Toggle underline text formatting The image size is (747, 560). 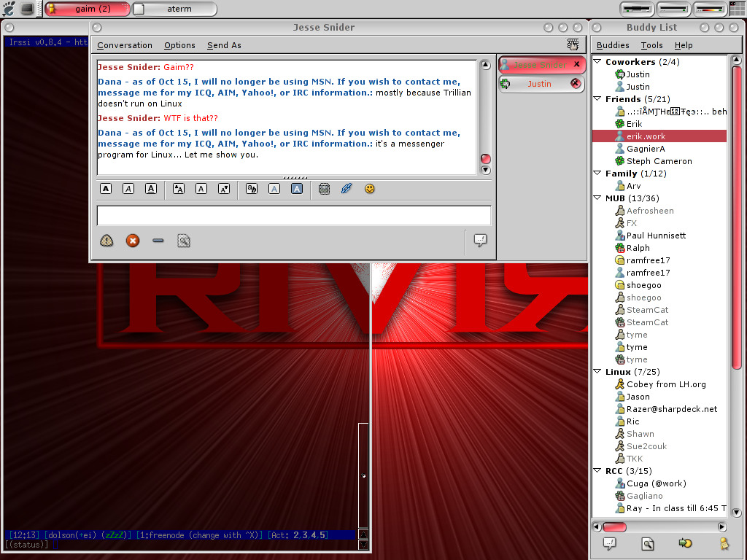(x=151, y=189)
